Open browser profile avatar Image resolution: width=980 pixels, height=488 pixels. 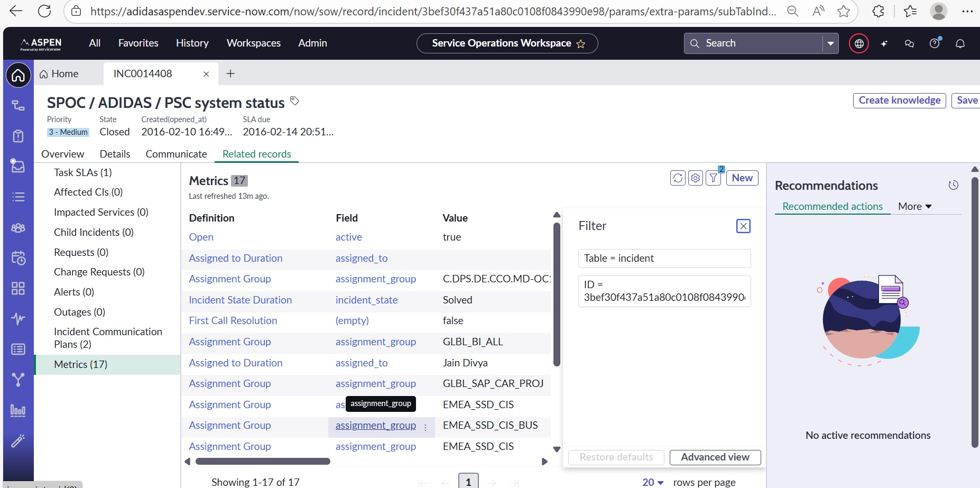pos(939,11)
